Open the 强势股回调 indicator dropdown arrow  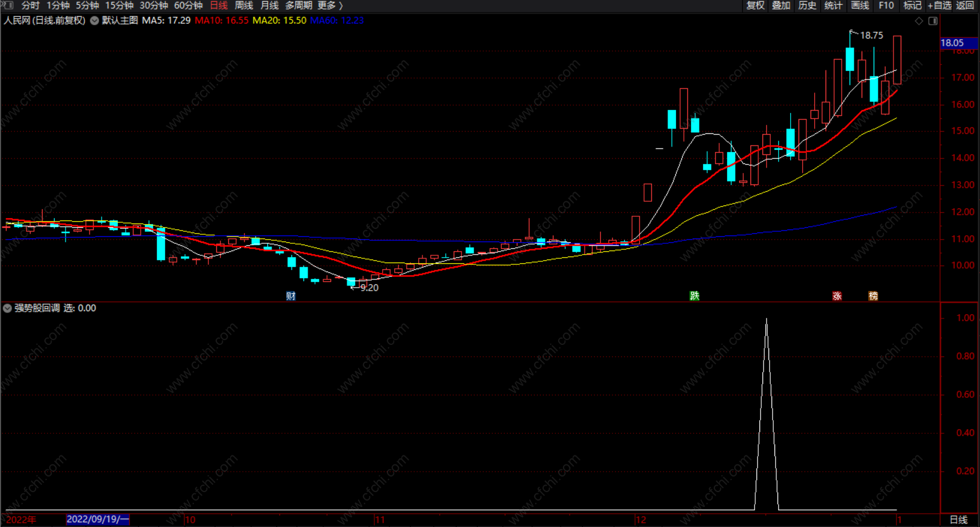click(7, 308)
